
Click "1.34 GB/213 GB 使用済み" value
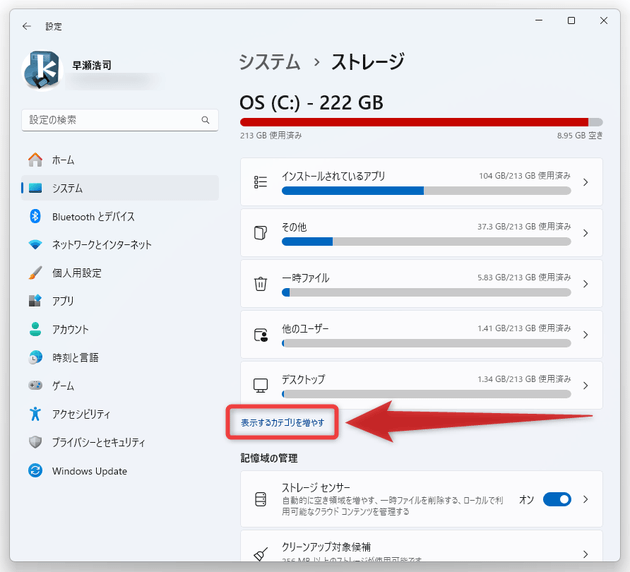524,379
